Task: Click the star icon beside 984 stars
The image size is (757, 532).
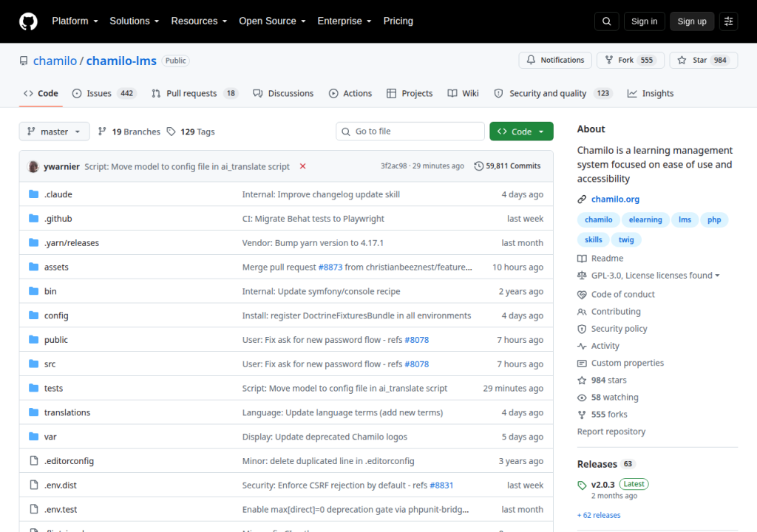Action: coord(582,381)
